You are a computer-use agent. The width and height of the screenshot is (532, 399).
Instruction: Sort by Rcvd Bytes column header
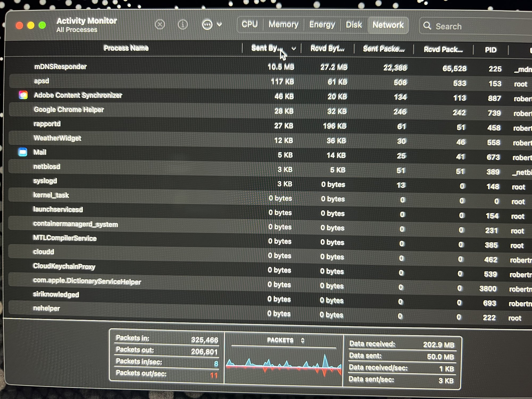[327, 49]
